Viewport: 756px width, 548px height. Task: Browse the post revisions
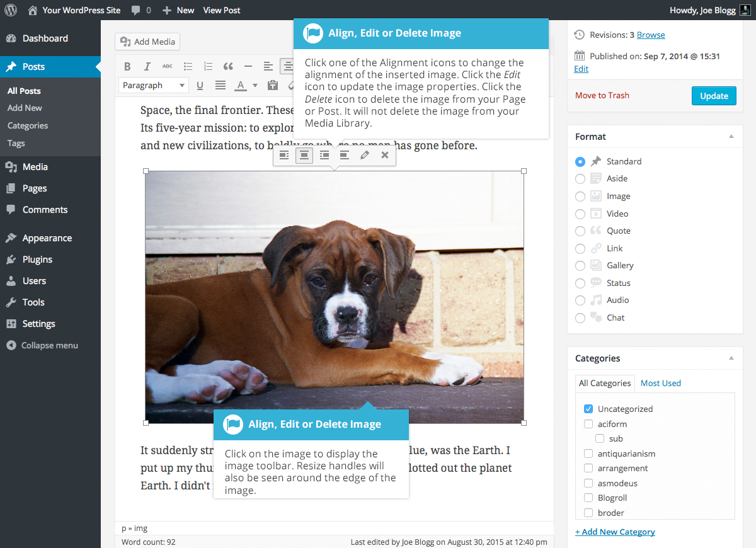click(x=651, y=35)
